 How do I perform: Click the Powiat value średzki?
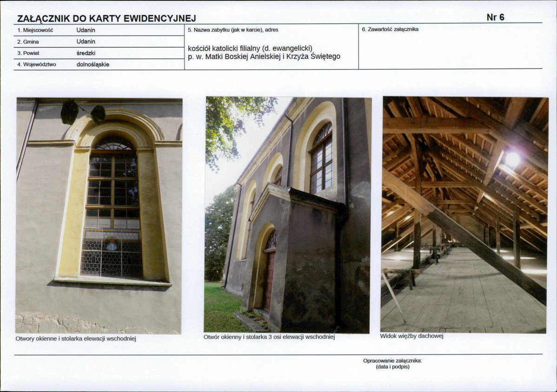[x=86, y=53]
